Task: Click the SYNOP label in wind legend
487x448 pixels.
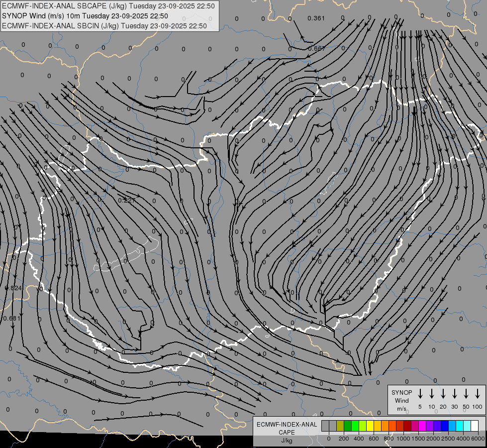Action: tap(401, 393)
